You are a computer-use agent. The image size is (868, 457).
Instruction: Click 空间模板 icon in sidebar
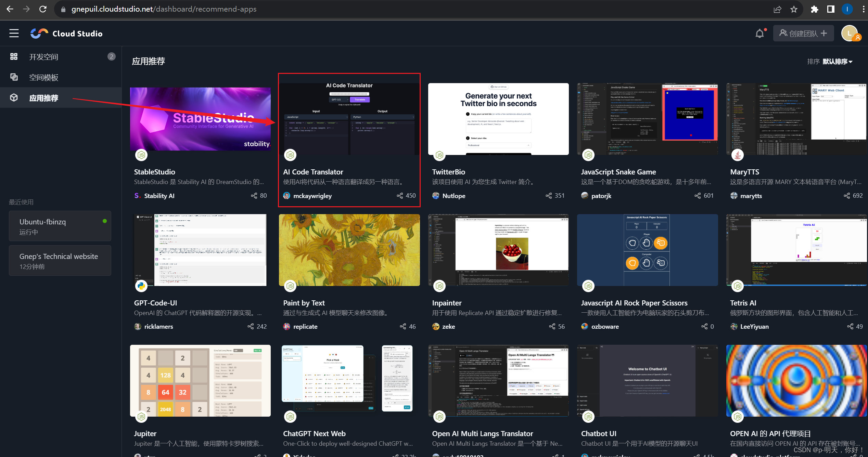pyautogui.click(x=14, y=77)
